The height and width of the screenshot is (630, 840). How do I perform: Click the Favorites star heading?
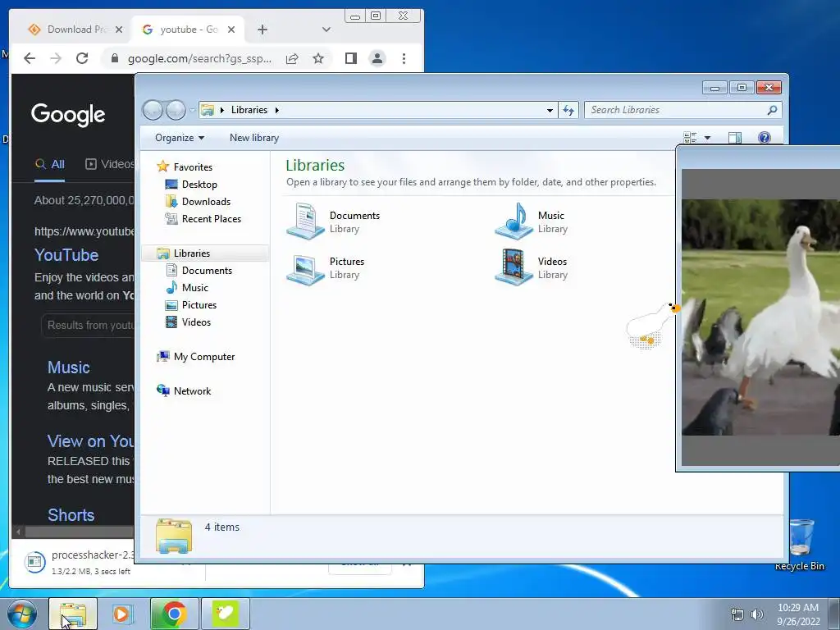coord(192,167)
